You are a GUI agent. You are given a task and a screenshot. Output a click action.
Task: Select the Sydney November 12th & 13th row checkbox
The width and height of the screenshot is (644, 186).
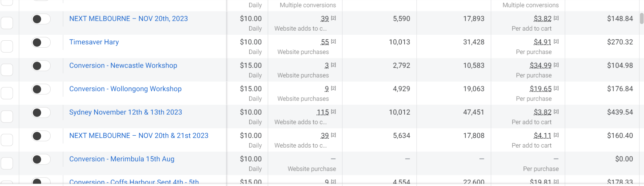[x=7, y=116]
